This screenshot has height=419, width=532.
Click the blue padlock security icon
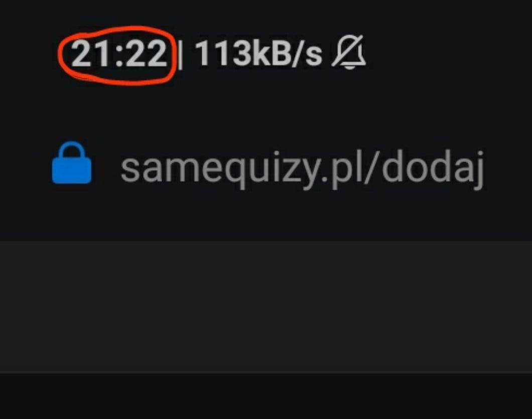(x=72, y=163)
